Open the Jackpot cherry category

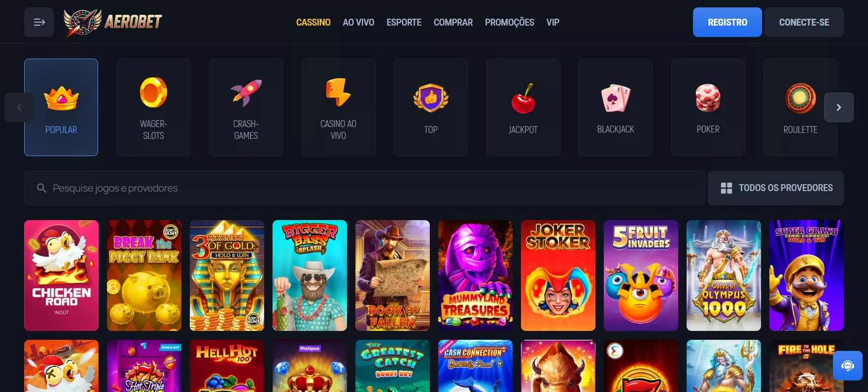click(x=523, y=107)
